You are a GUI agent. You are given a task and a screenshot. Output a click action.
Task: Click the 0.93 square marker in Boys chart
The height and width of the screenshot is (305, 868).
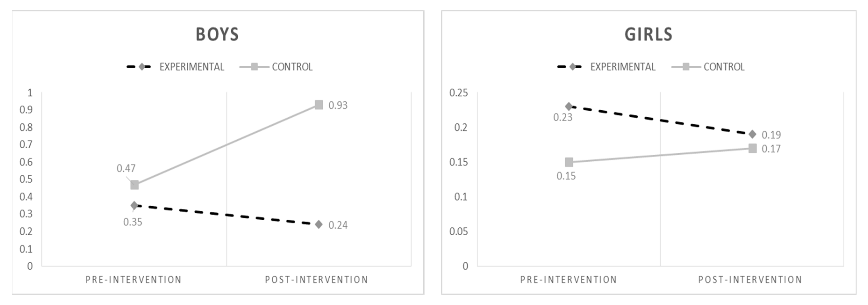tap(319, 105)
